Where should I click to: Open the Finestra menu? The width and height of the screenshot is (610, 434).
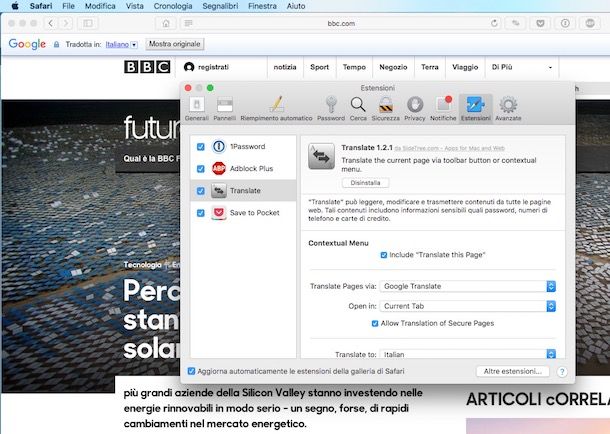(262, 6)
